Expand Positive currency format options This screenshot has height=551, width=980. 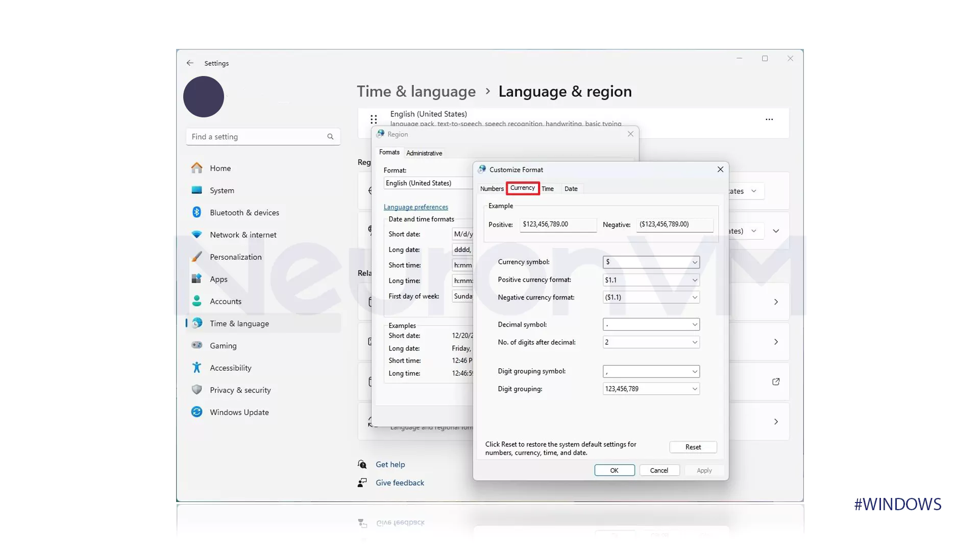pyautogui.click(x=694, y=279)
